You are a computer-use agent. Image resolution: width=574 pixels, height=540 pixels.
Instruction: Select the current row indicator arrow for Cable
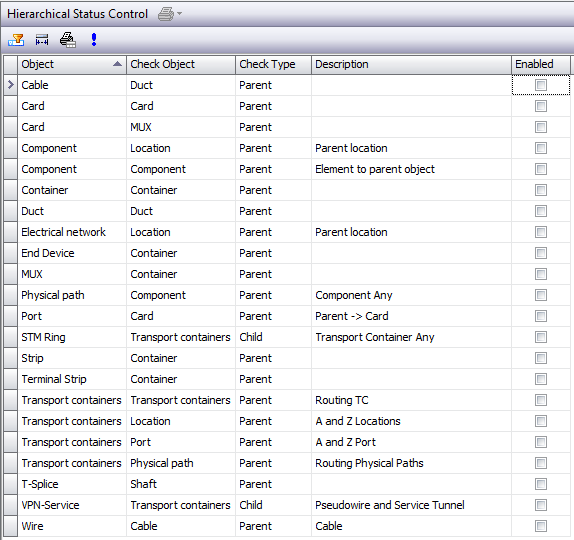[11, 85]
